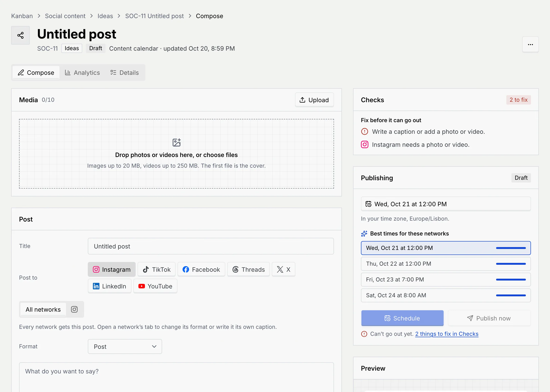Click the image-add icon in the drop zone
Viewport: 550px width, 392px height.
coord(177,142)
